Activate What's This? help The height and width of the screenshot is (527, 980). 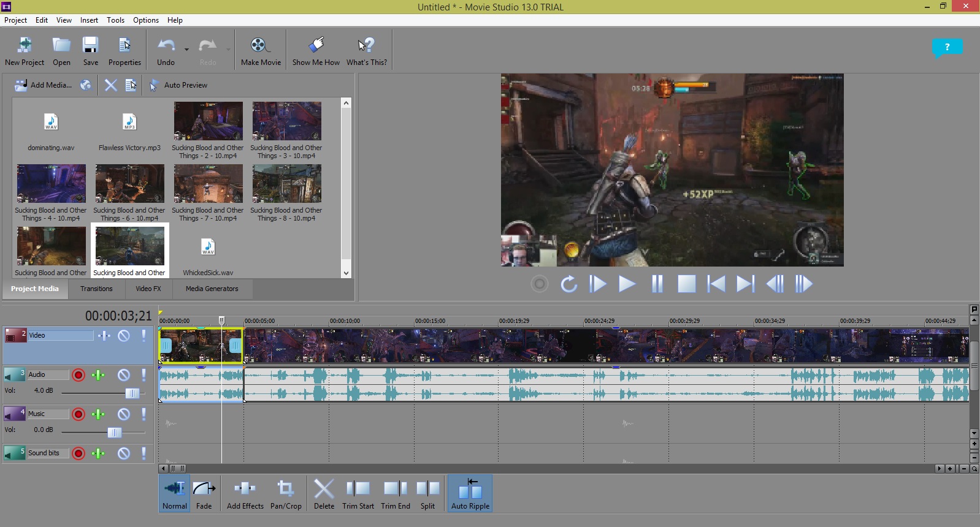[367, 50]
